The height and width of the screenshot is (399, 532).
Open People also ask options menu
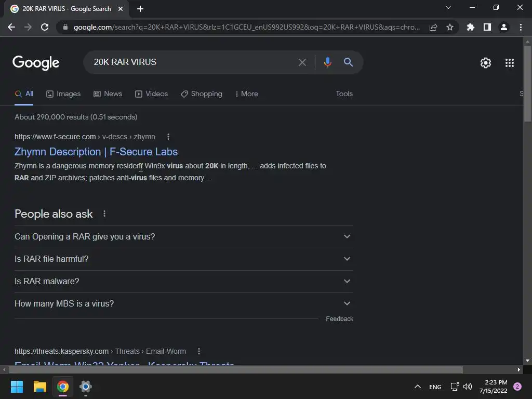(x=104, y=214)
